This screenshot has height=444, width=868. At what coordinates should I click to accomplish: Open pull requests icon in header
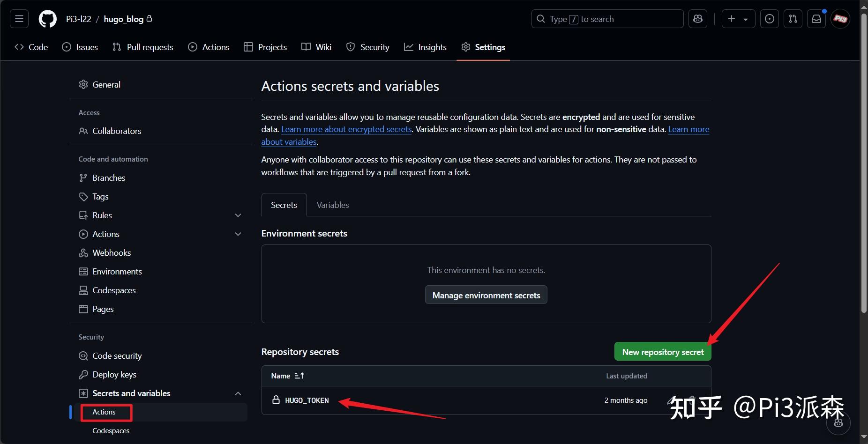(x=793, y=19)
